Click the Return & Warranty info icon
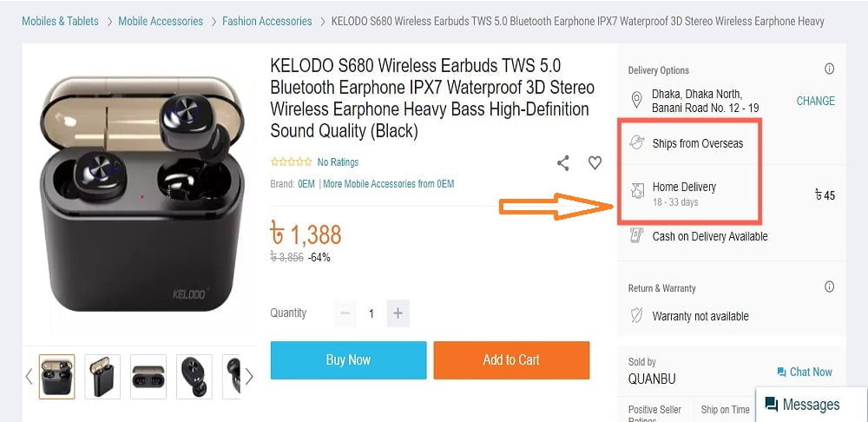868x422 pixels. point(829,287)
